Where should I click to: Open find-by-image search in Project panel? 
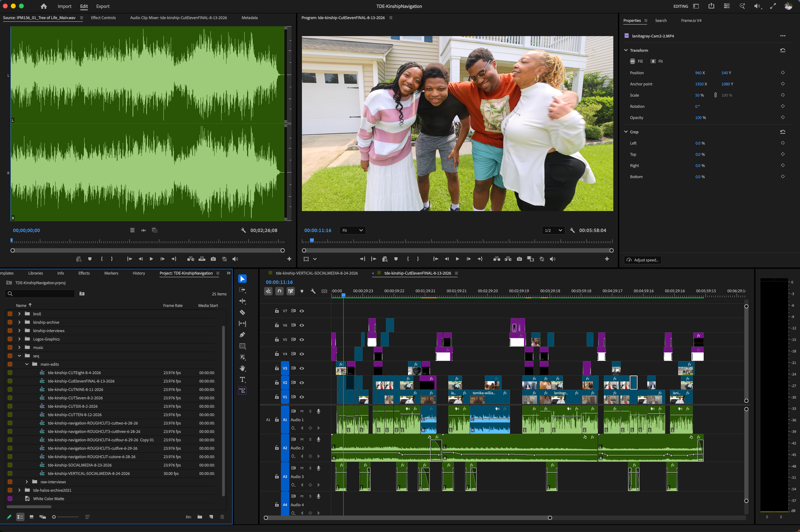click(82, 293)
